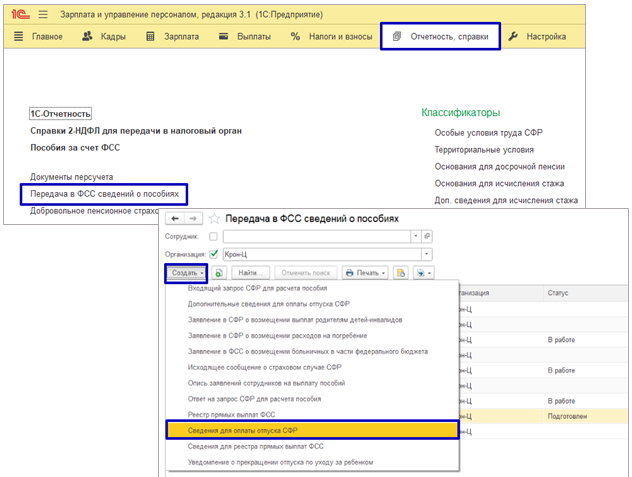Click the refresh list icon next to Создать
The image size is (632, 477).
pyautogui.click(x=218, y=272)
